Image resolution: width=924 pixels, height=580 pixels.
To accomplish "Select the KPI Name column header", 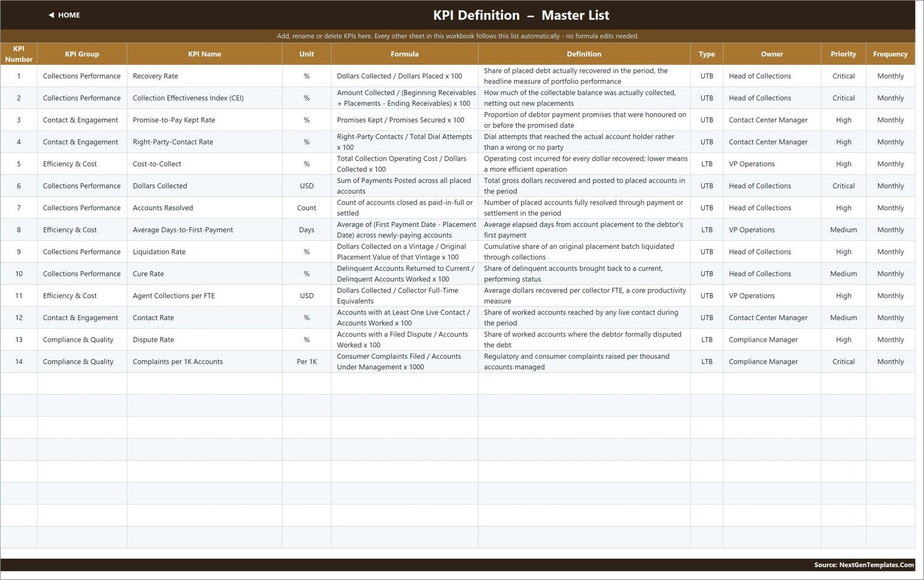I will tap(204, 54).
